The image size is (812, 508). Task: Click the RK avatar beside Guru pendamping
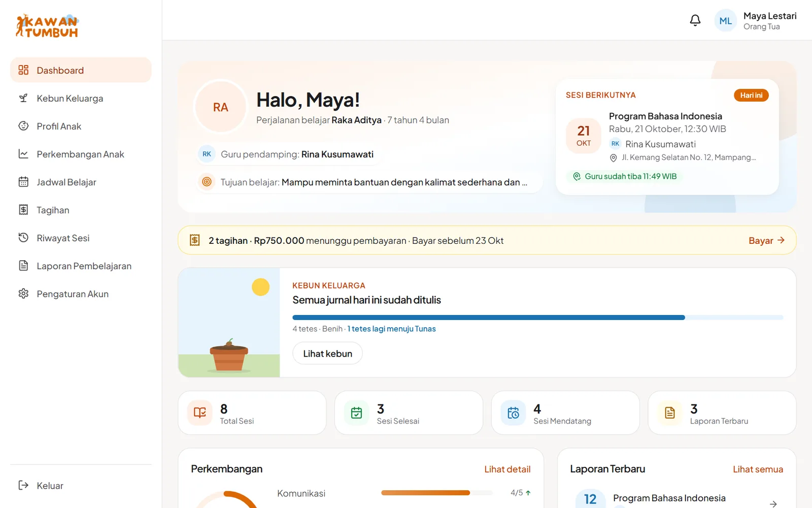click(x=207, y=154)
